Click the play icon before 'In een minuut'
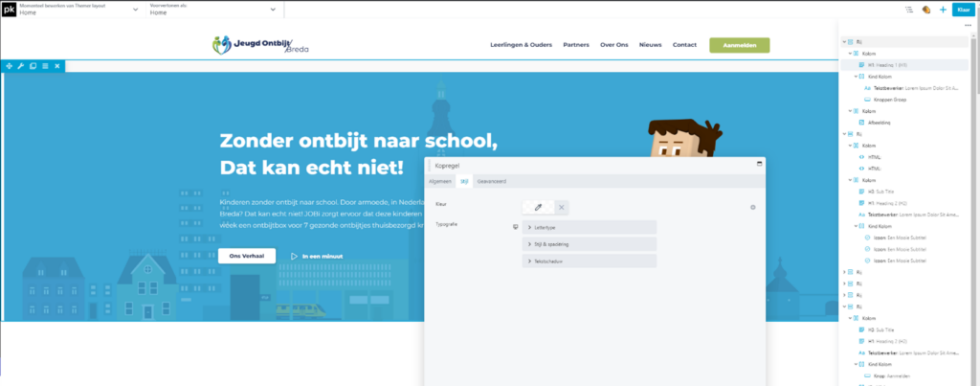980x386 pixels. point(295,256)
